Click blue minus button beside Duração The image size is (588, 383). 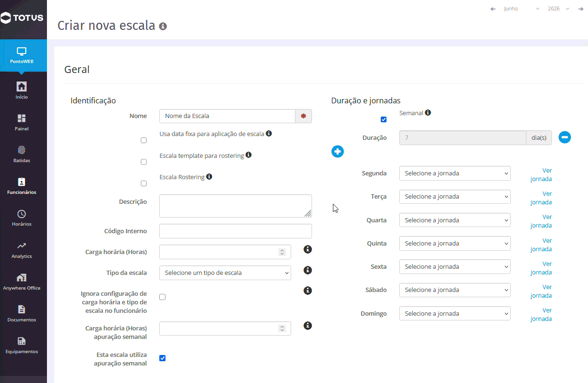point(565,137)
